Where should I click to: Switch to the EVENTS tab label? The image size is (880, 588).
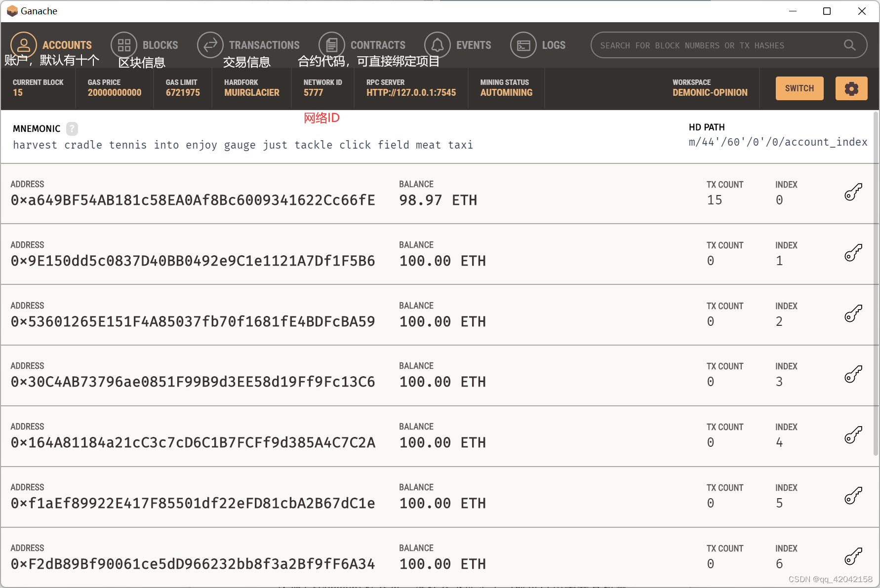pyautogui.click(x=474, y=45)
